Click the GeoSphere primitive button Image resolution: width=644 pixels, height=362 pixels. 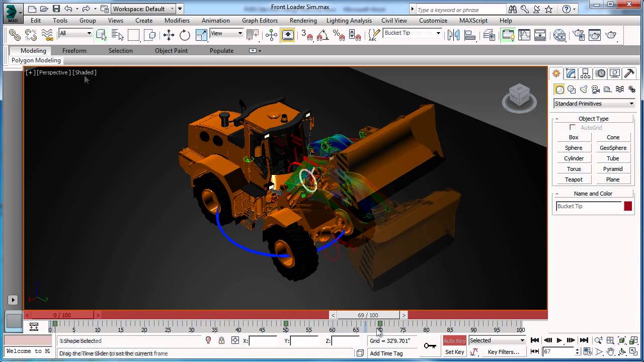(613, 148)
